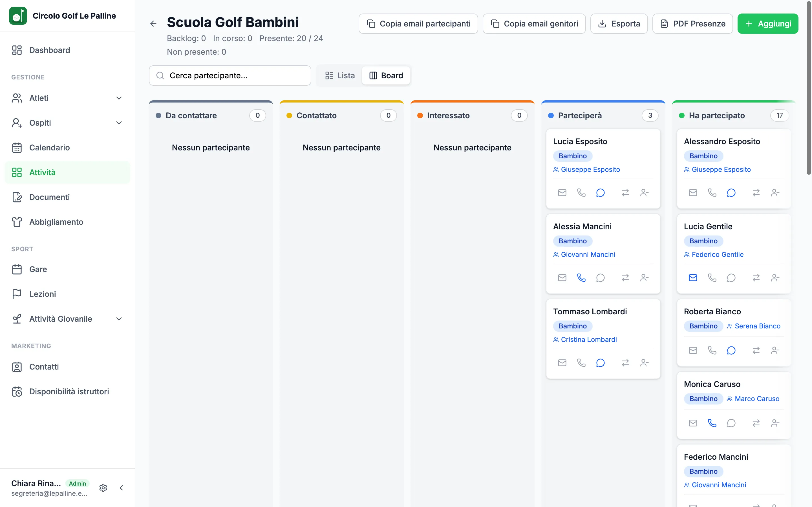
Task: Click the phone icon on Monica Caruso's card
Action: coord(712,423)
